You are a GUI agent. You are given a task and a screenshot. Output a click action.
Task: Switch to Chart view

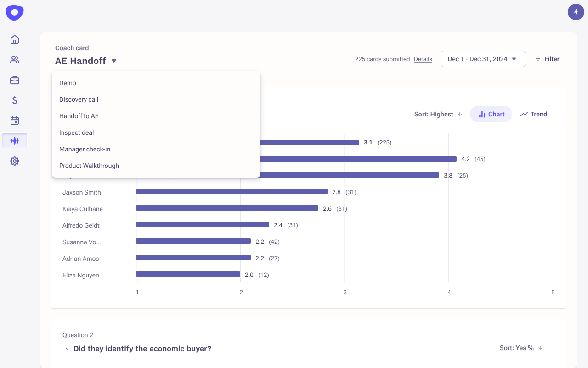491,114
